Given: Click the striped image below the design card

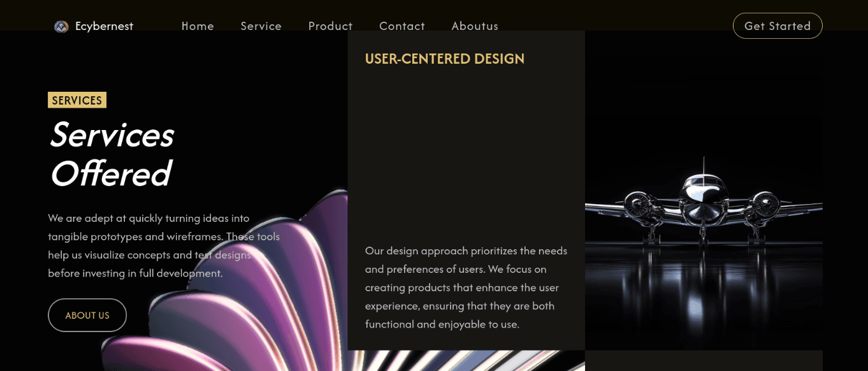Looking at the screenshot, I should [466, 361].
